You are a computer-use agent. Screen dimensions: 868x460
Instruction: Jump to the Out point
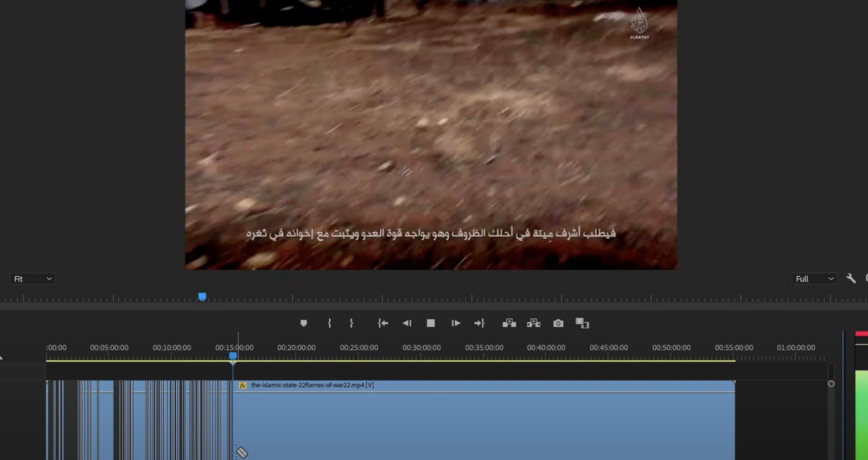(x=479, y=323)
